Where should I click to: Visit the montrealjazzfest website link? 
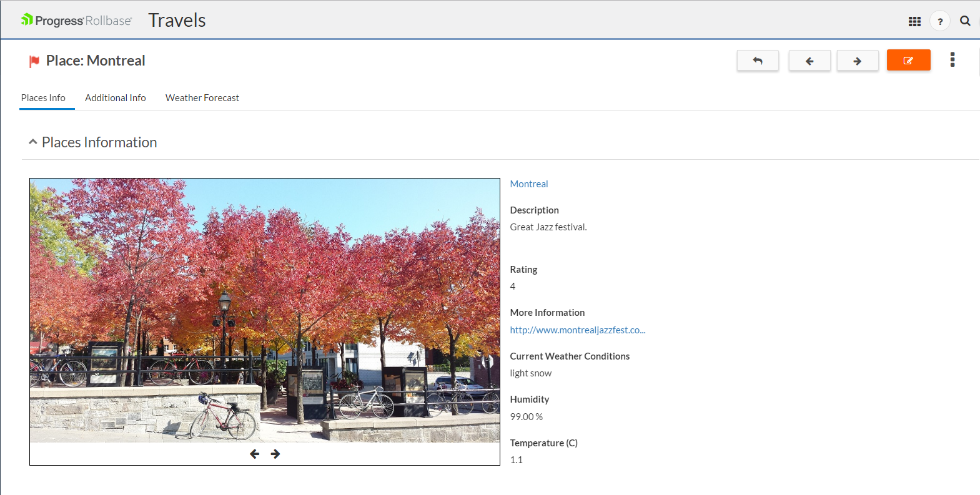[577, 330]
